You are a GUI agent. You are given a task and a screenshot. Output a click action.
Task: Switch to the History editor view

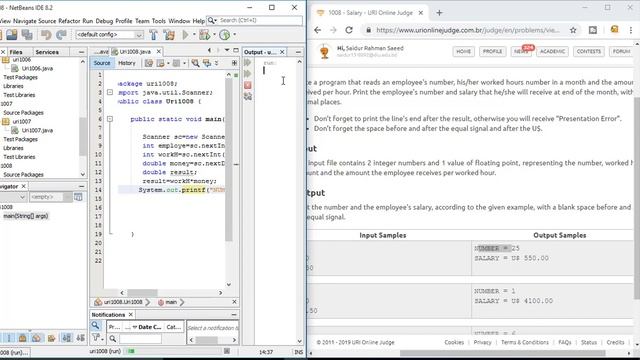tap(127, 63)
